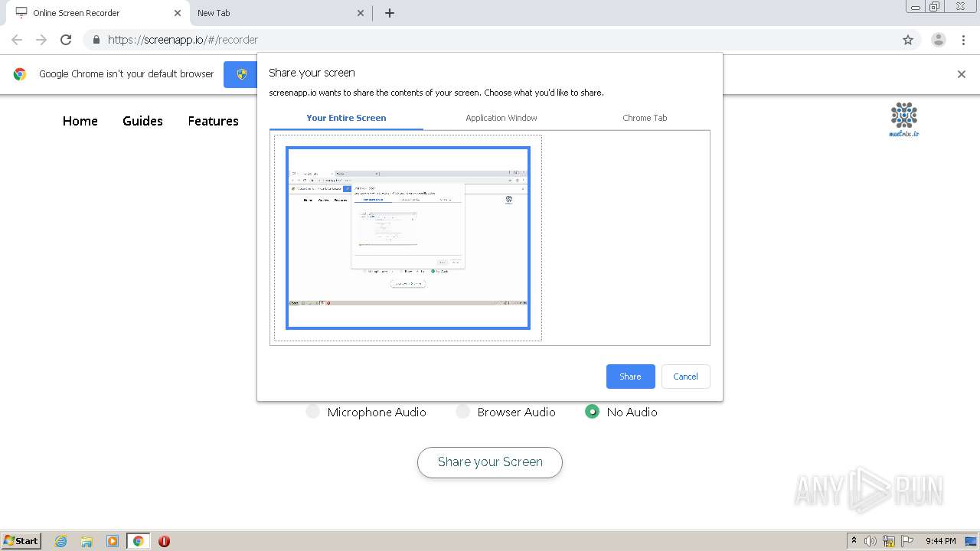Bookmark page with the star icon
The width and height of the screenshot is (980, 551).
908,40
